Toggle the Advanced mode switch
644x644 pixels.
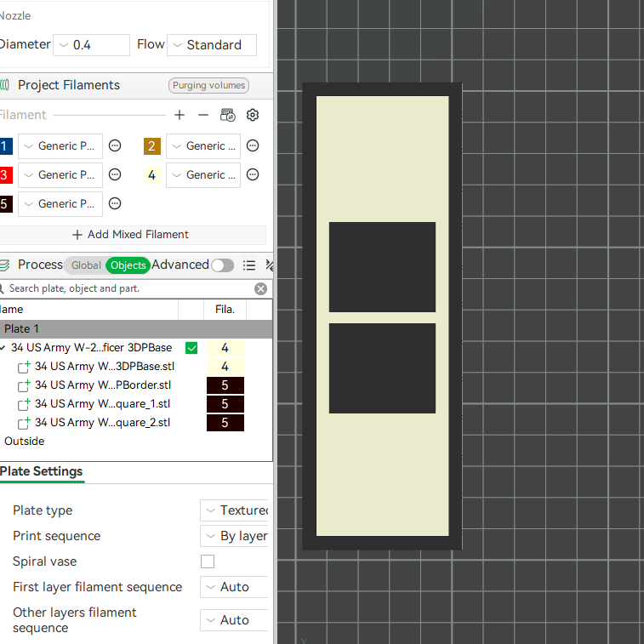click(x=223, y=265)
